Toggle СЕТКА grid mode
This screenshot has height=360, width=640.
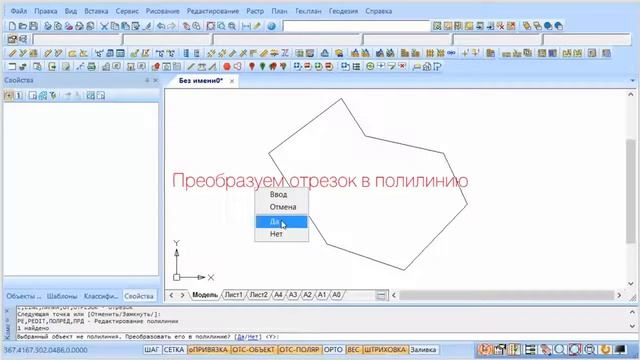(174, 350)
